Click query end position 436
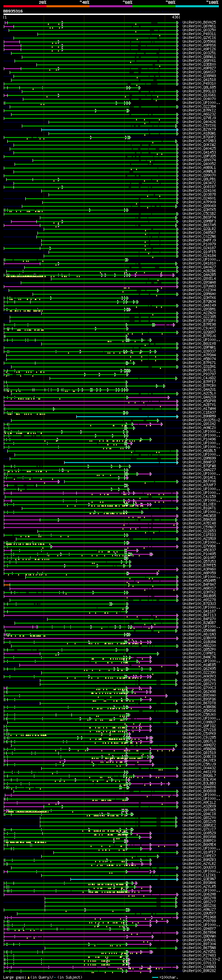The width and height of the screenshot is (222, 980). (x=175, y=17)
